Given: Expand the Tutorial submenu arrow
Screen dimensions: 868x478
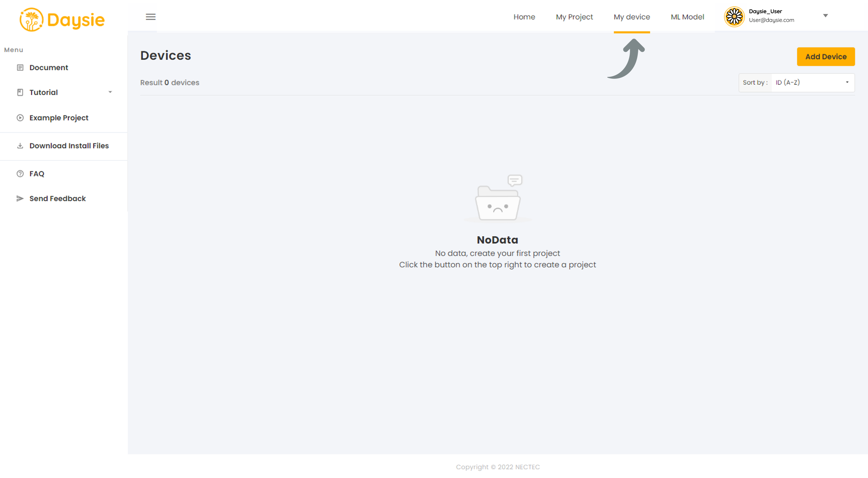Looking at the screenshot, I should point(110,92).
